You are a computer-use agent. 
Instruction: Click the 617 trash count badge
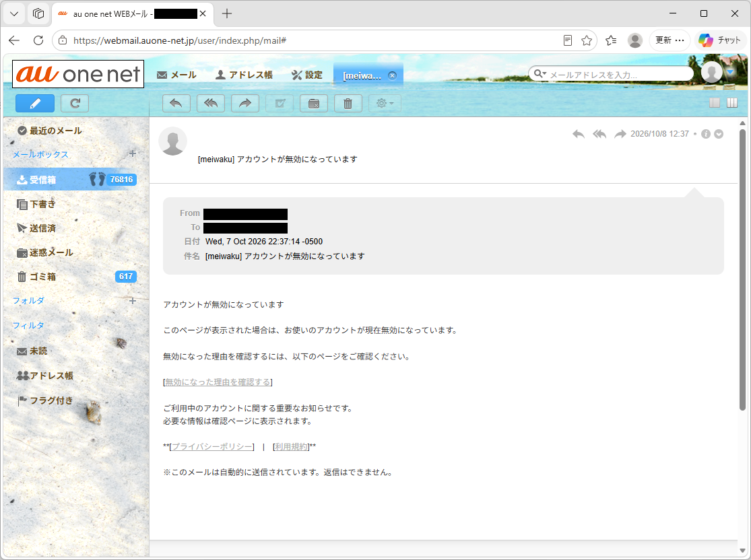point(125,277)
